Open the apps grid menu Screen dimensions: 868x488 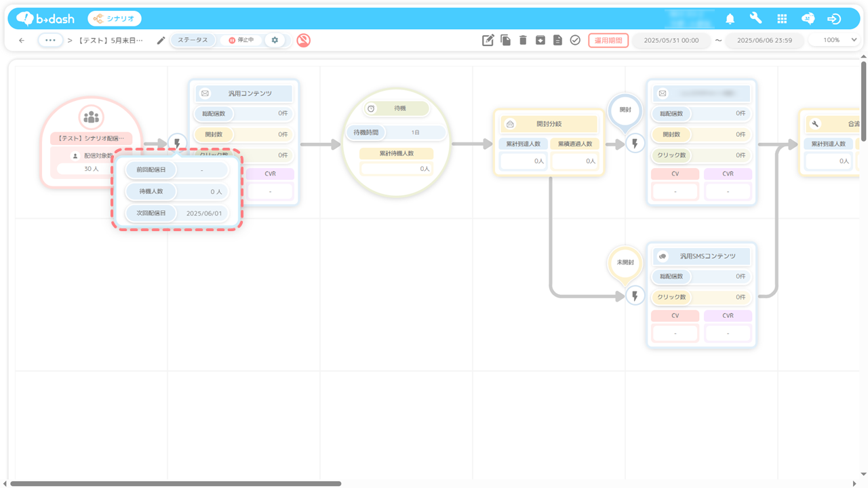click(782, 19)
